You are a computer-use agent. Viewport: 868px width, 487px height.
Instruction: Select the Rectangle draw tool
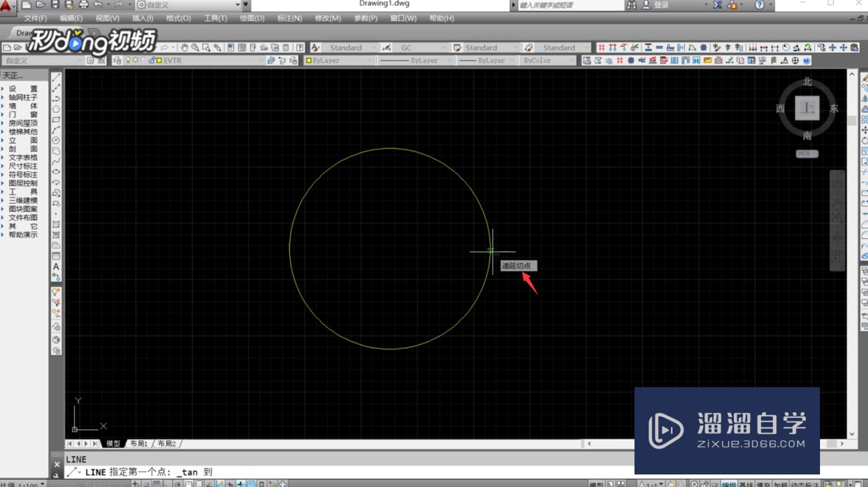56,119
